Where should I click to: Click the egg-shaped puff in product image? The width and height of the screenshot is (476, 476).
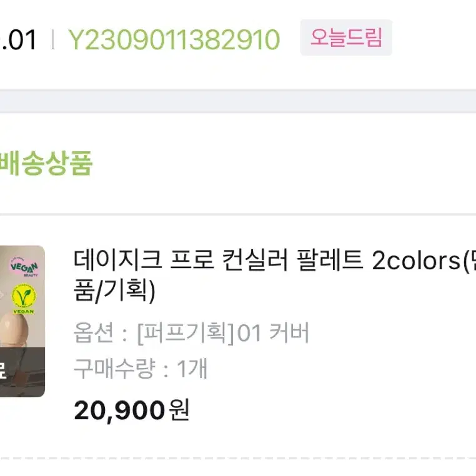tap(14, 330)
